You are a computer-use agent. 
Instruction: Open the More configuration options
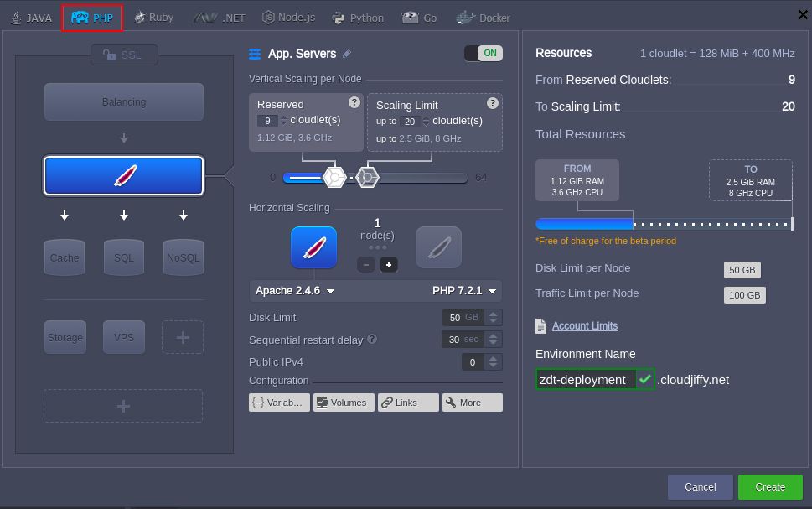tap(473, 403)
